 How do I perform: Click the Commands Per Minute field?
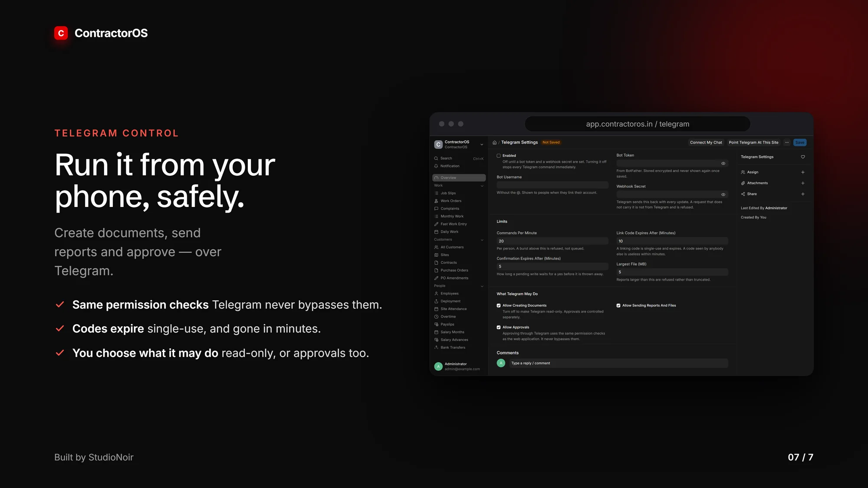click(552, 241)
